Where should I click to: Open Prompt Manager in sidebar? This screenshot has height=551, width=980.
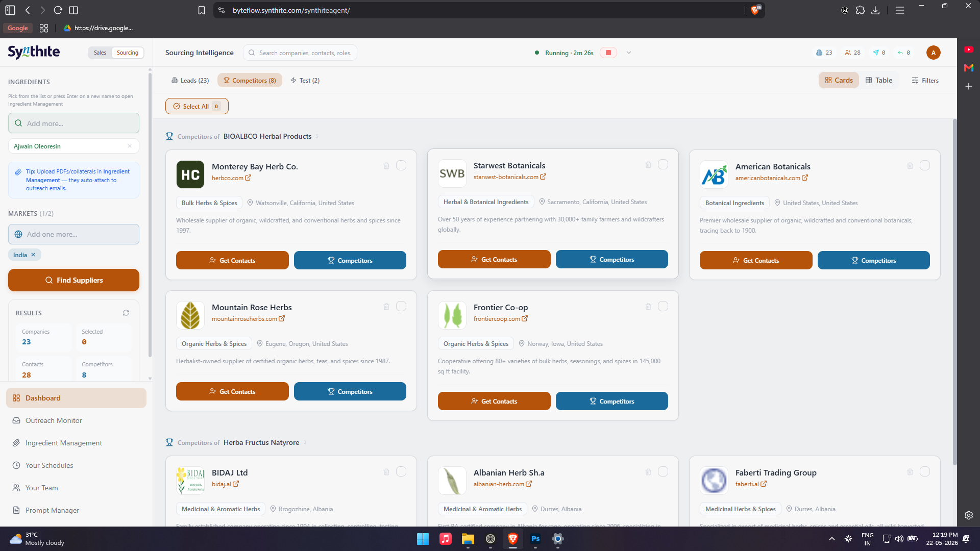[x=76, y=510]
